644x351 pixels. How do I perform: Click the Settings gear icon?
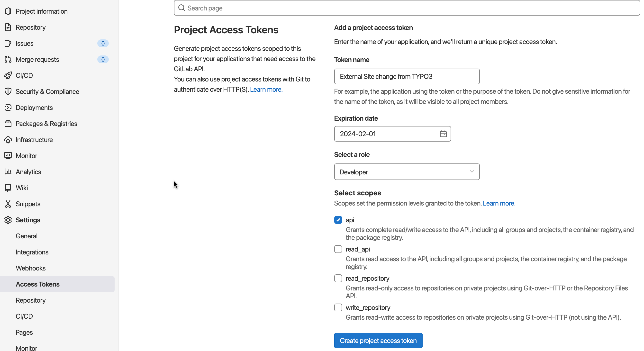(8, 220)
